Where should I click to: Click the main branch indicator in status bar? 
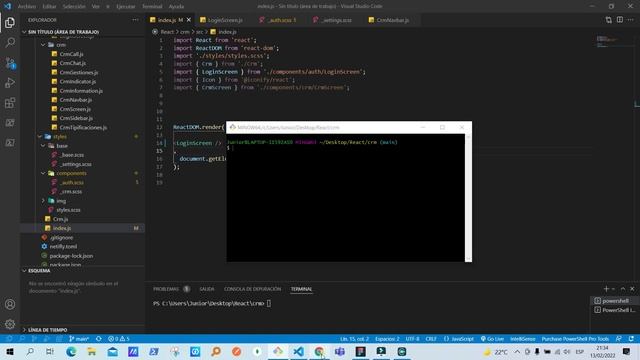[79, 339]
